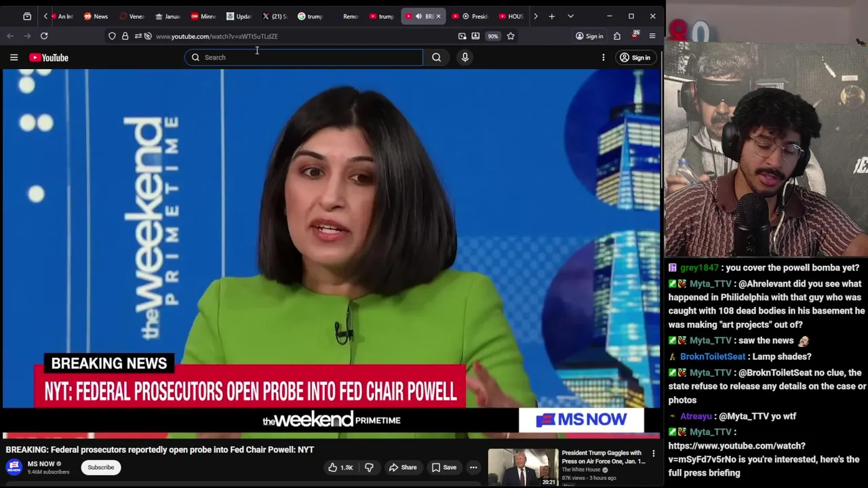
Task: Go to YouTube home via logo
Action: pos(49,58)
